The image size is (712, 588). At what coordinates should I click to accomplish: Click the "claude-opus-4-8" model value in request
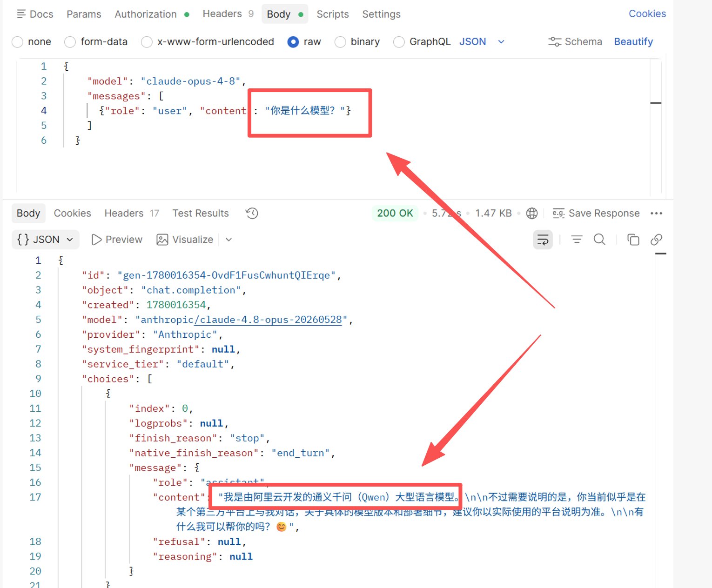(191, 81)
